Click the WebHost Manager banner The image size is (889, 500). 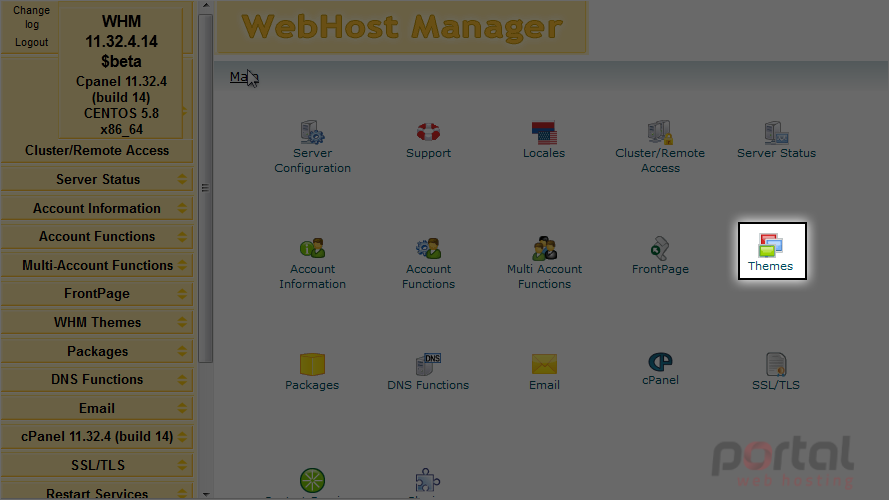pos(403,27)
